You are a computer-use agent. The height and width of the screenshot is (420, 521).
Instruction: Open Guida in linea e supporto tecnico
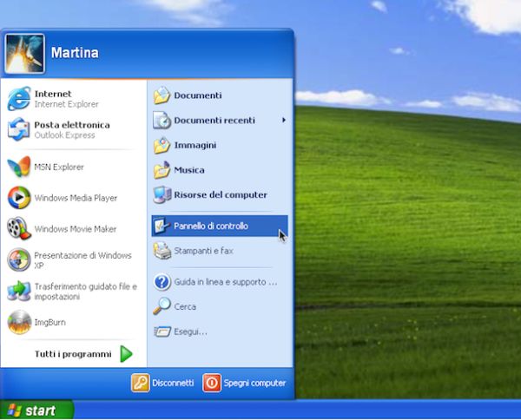[x=224, y=282]
